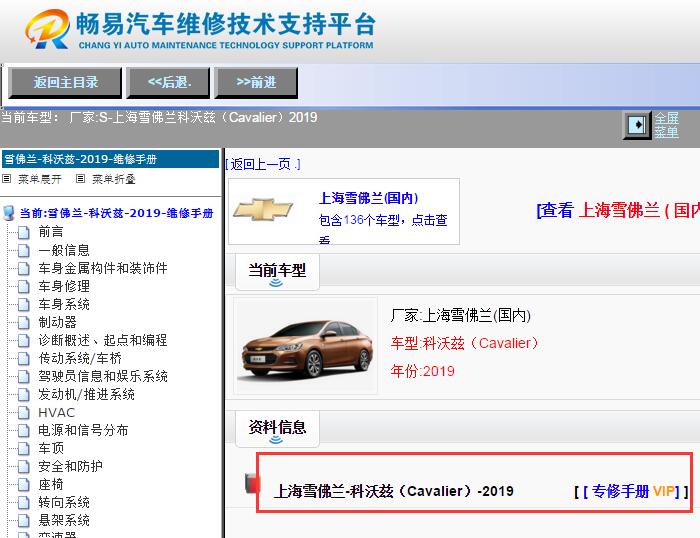Screen dimensions: 700x538
Task: Click the 返回上一页 link
Action: coord(262,164)
